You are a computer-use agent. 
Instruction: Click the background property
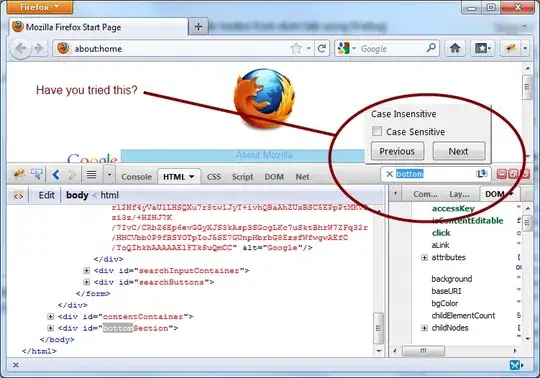[x=452, y=279]
